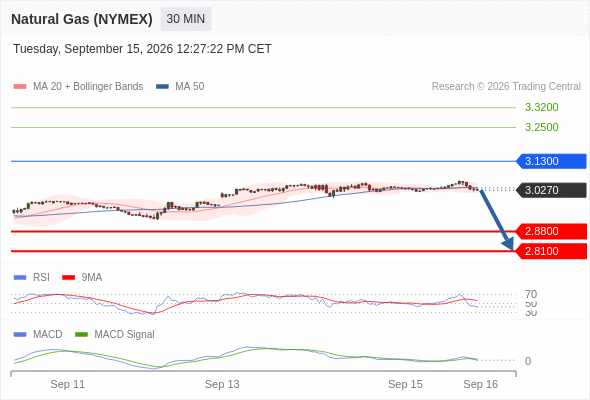Select the MA 50 legend label
The width and height of the screenshot is (590, 400).
[190, 87]
